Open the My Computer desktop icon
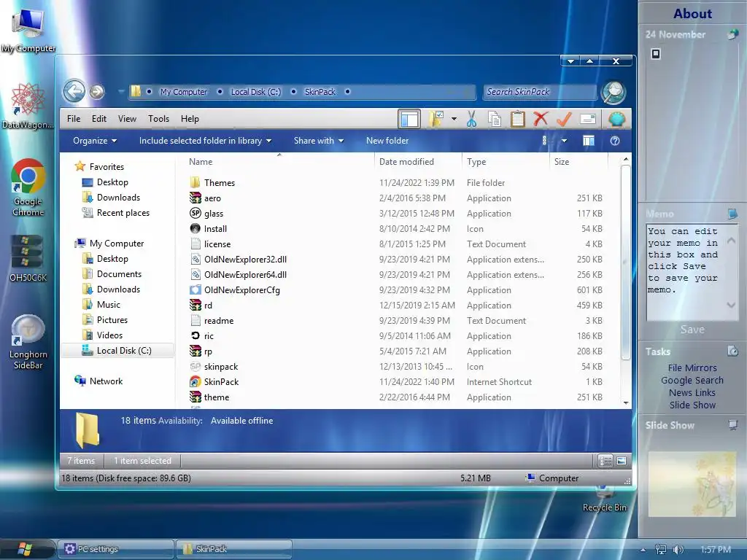Image resolution: width=747 pixels, height=560 pixels. [x=28, y=30]
